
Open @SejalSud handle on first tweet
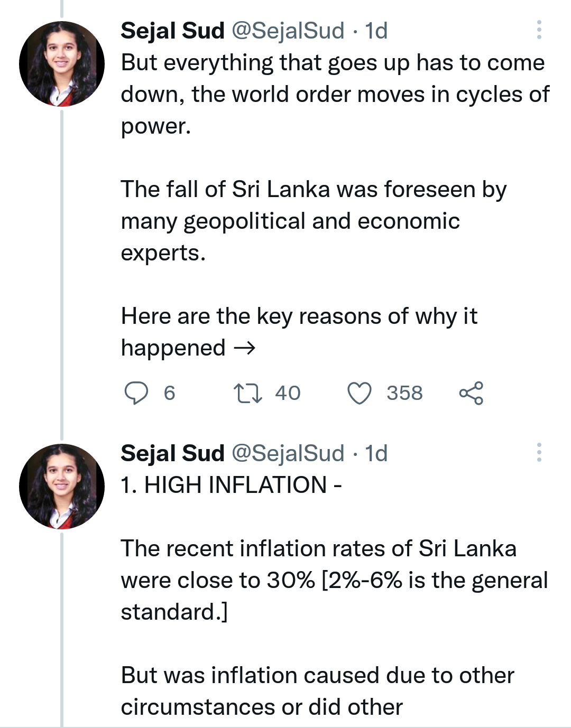click(x=288, y=31)
